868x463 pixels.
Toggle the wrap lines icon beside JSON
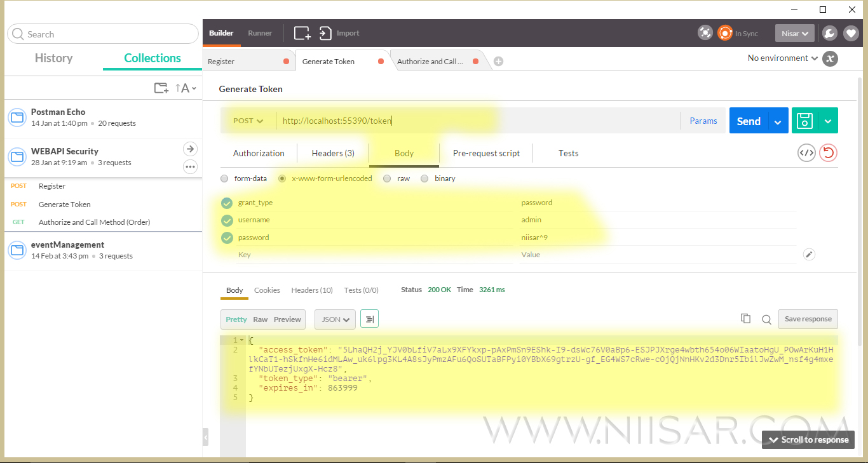click(x=370, y=319)
